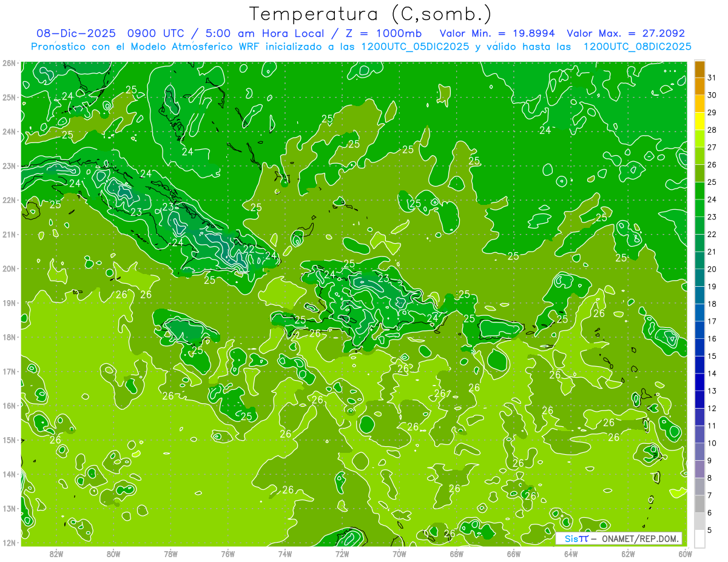Click the 74W longitude axis label

pyautogui.click(x=285, y=553)
